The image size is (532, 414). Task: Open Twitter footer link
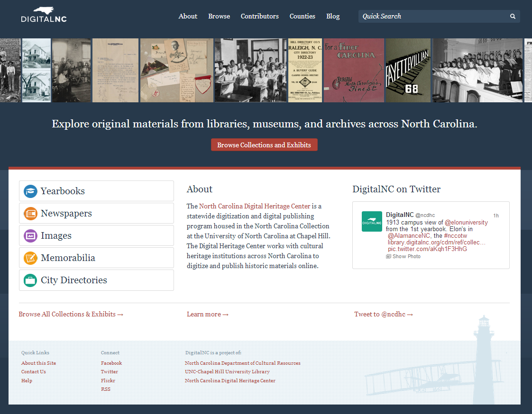(109, 372)
